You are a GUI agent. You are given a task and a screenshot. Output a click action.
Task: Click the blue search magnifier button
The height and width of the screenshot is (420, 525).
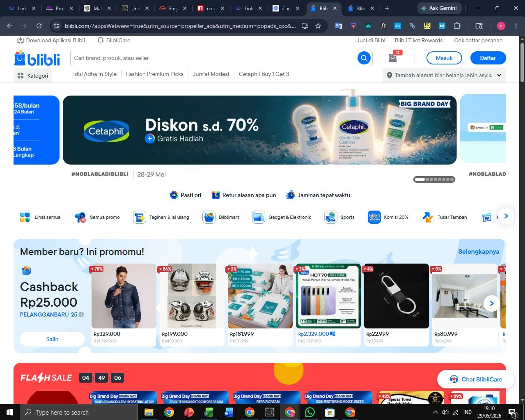pyautogui.click(x=364, y=58)
